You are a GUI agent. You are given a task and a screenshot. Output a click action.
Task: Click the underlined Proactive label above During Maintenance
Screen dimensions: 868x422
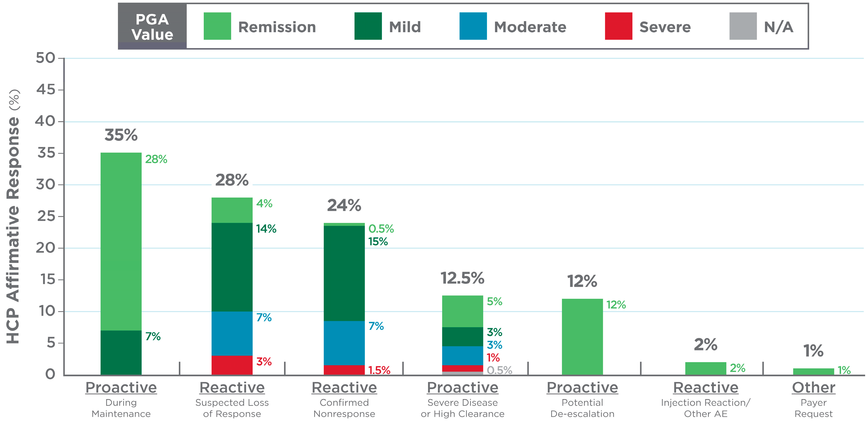point(121,387)
